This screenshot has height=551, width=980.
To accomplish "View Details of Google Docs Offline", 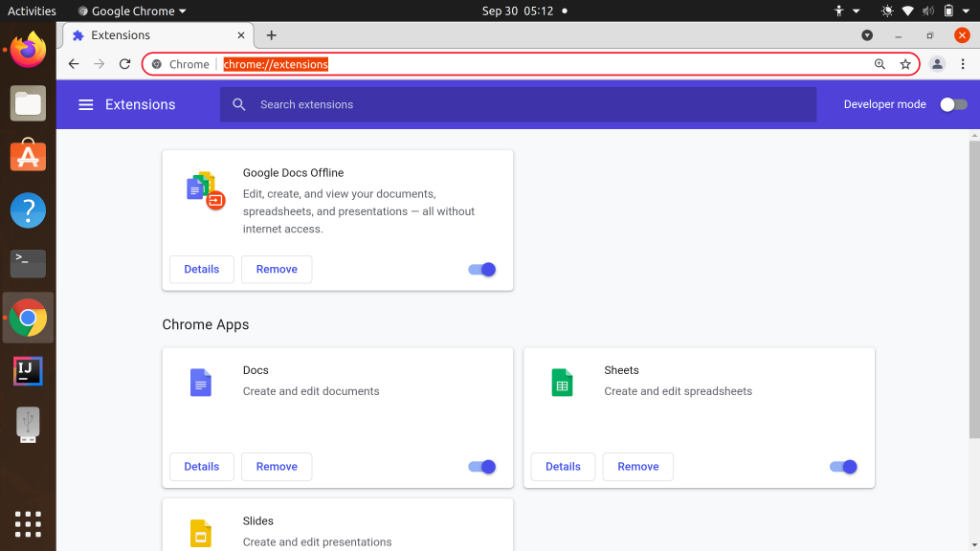I will 201,269.
